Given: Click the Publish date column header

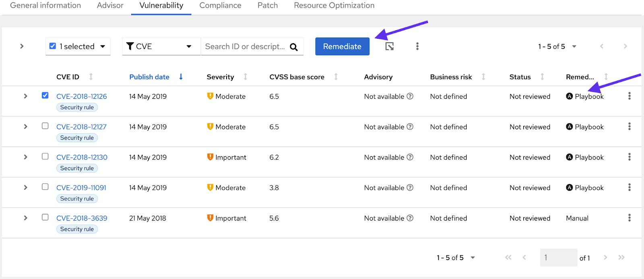Looking at the screenshot, I should (x=149, y=77).
